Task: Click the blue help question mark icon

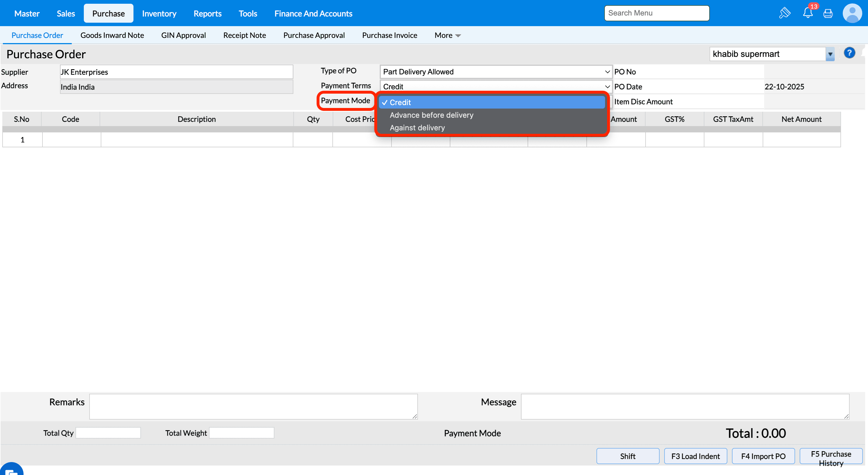Action: coord(849,53)
